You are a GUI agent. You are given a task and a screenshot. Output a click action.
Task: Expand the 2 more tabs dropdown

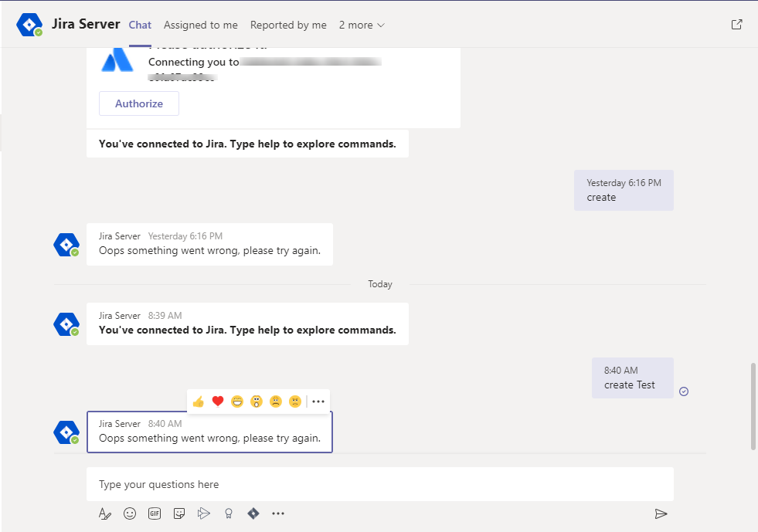click(x=362, y=25)
